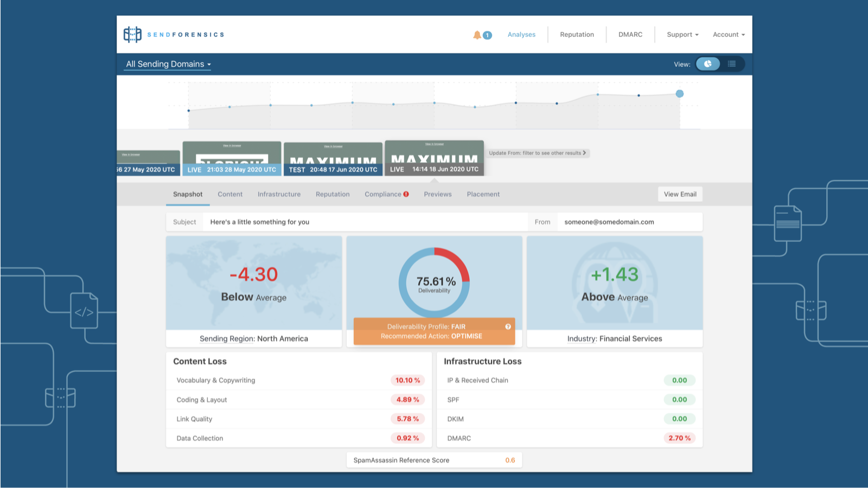Toggle the View switch to list mode
Image resolution: width=868 pixels, height=488 pixels.
click(x=732, y=64)
